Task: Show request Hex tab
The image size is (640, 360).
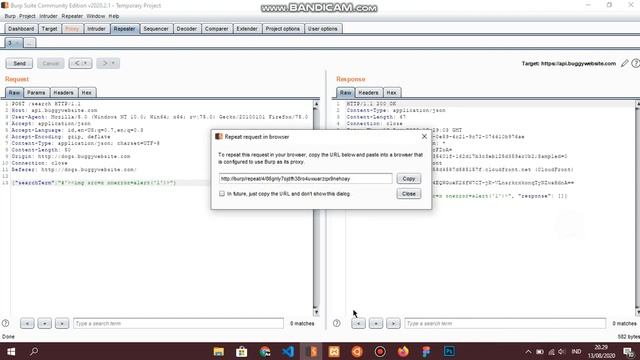Action: coord(87,93)
